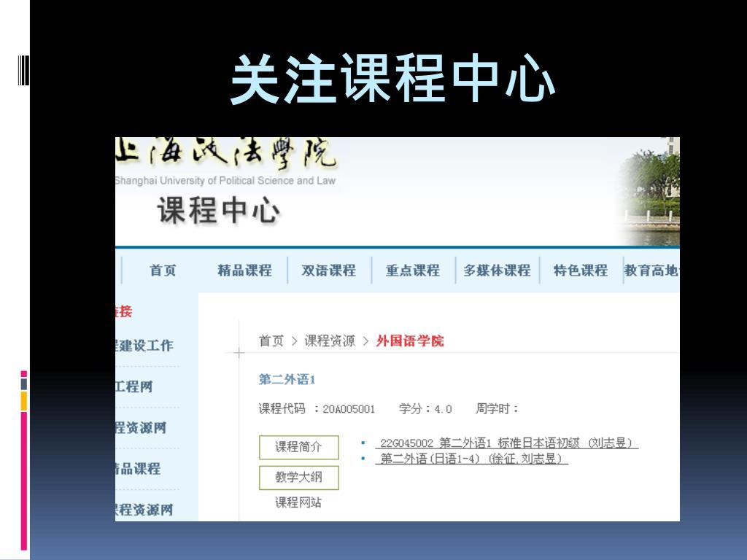Screen dimensions: 747x560
Task: Click the 首页 breadcrumb link
Action: [271, 341]
